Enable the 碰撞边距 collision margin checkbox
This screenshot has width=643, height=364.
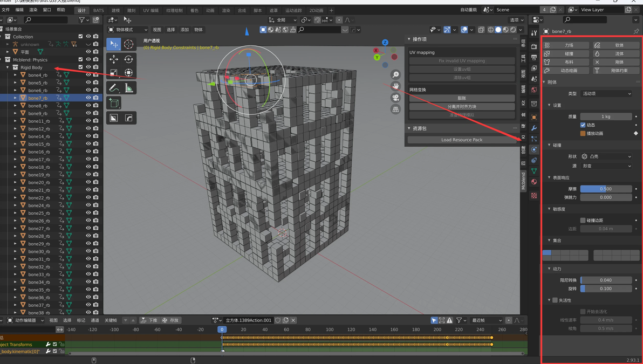point(583,220)
